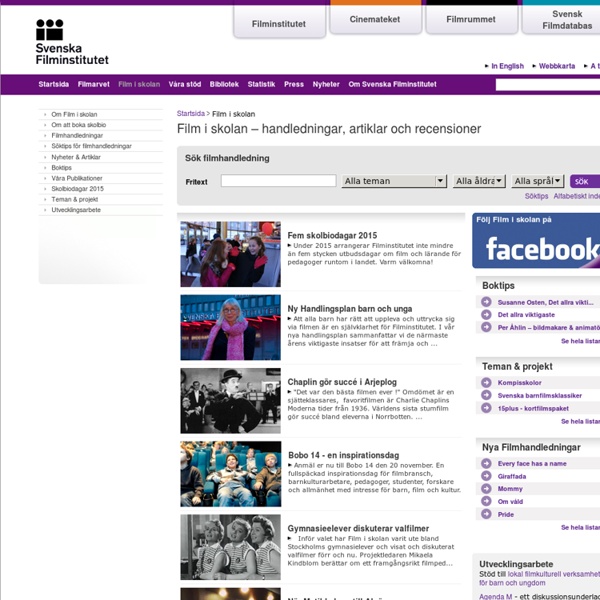Click the site search field in purple bar
The width and height of the screenshot is (600, 600).
(x=548, y=85)
